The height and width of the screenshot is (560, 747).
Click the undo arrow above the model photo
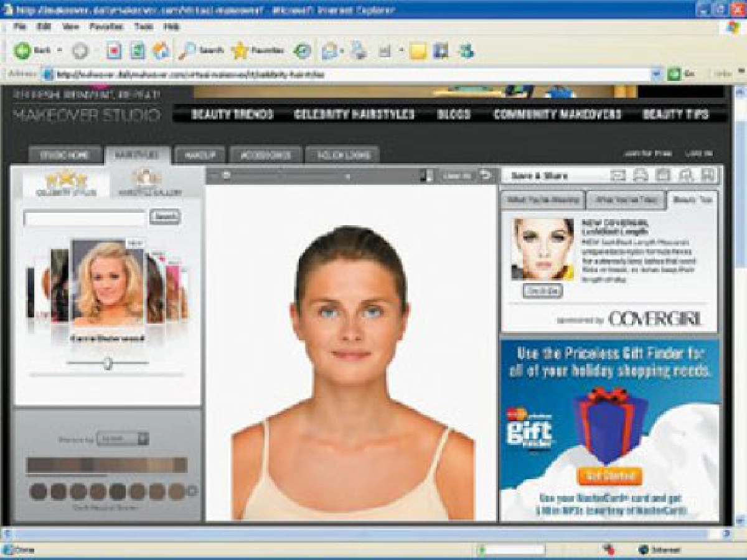(485, 175)
